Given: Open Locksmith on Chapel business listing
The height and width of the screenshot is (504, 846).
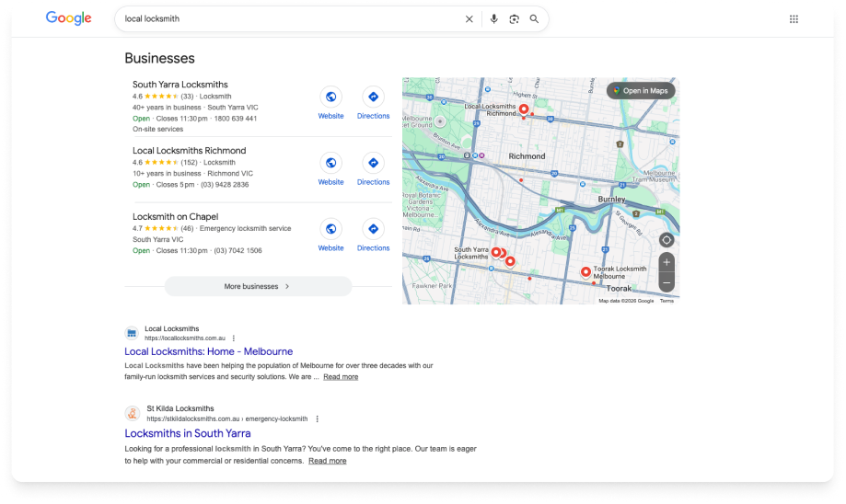Looking at the screenshot, I should pos(175,217).
